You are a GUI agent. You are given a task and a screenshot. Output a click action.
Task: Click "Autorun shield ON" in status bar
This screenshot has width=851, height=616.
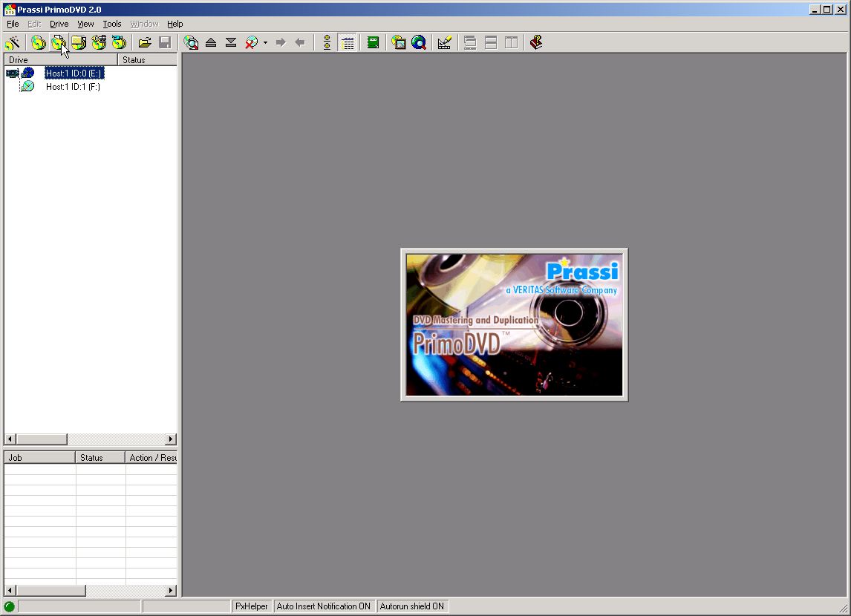click(412, 606)
